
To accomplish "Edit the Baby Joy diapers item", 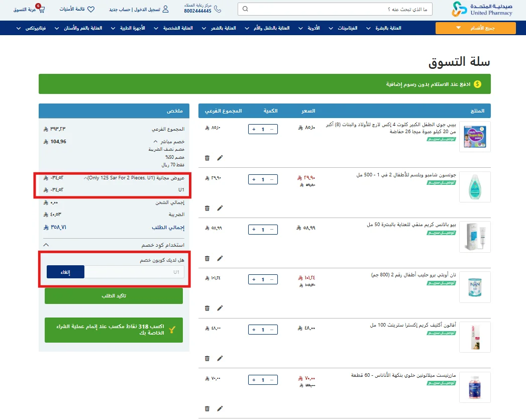I will (220, 158).
